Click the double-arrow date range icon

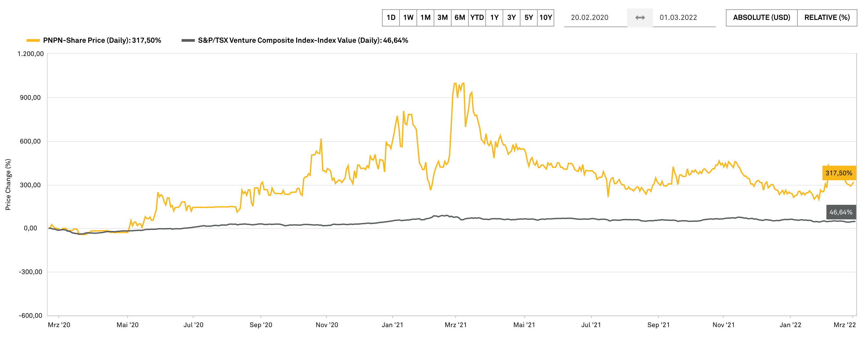[639, 18]
